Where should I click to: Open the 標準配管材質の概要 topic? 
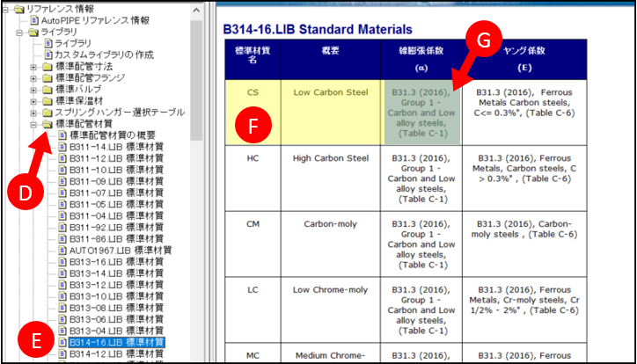[x=113, y=135]
